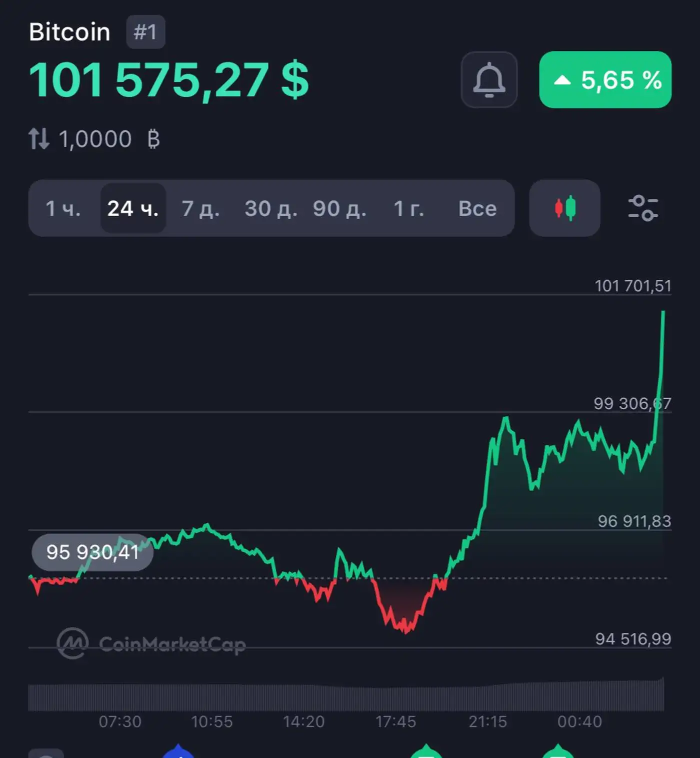Show the 1 г. price chart
This screenshot has height=758, width=700.
coord(408,209)
